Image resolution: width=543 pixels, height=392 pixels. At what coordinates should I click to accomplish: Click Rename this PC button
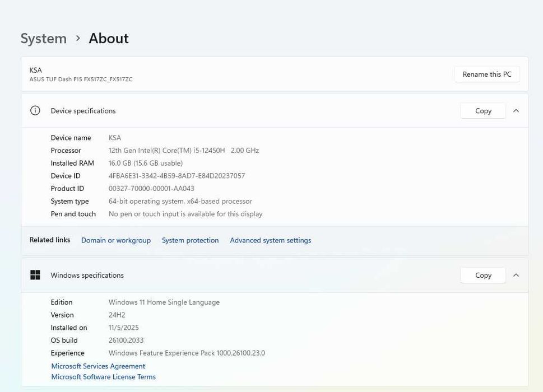pos(487,74)
